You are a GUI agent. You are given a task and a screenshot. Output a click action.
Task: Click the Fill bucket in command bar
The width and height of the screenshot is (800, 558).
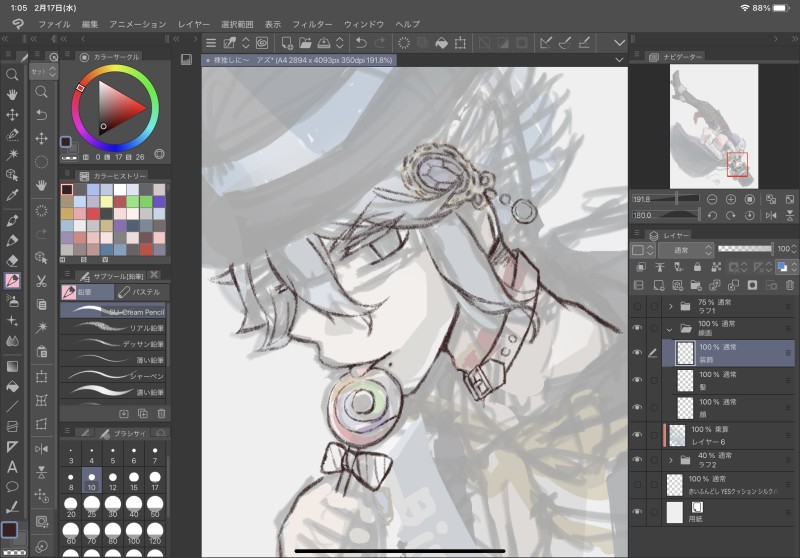point(441,43)
